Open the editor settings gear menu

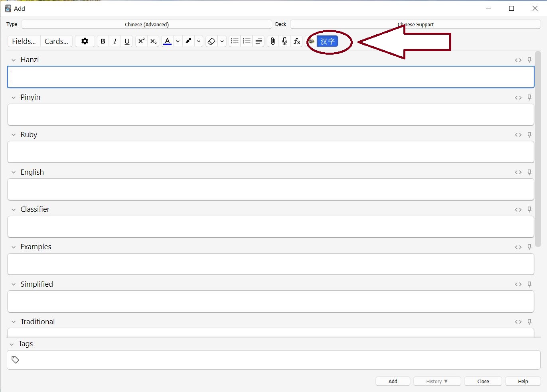85,41
